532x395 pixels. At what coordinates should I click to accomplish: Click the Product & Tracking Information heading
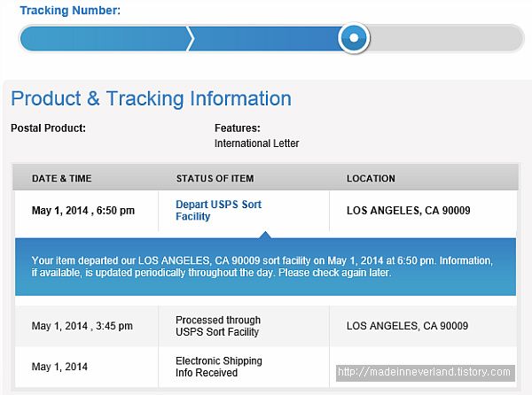[x=151, y=98]
